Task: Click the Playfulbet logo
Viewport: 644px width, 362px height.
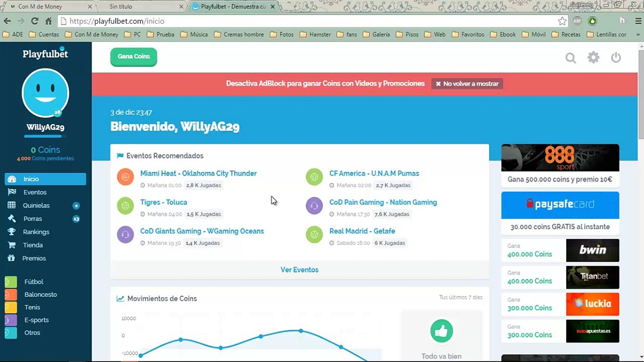Action: click(45, 54)
